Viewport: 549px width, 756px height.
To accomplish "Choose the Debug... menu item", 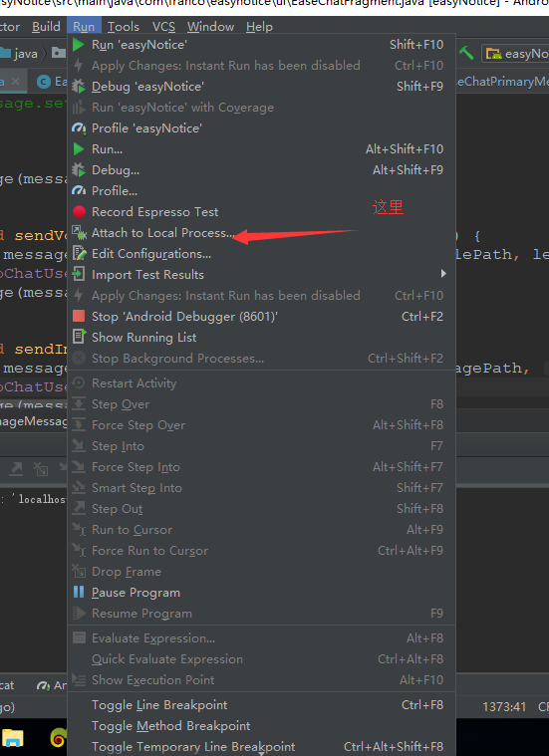I will coord(261,170).
